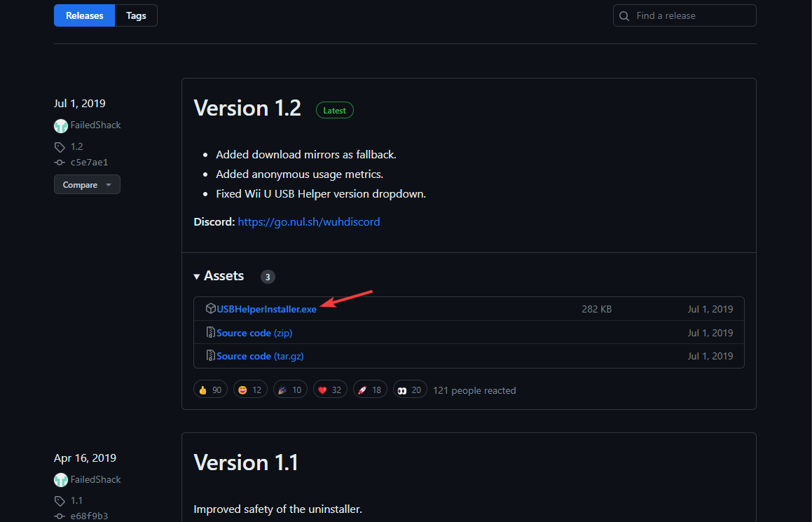Click the Apr 16, 2019 release date

[85, 458]
